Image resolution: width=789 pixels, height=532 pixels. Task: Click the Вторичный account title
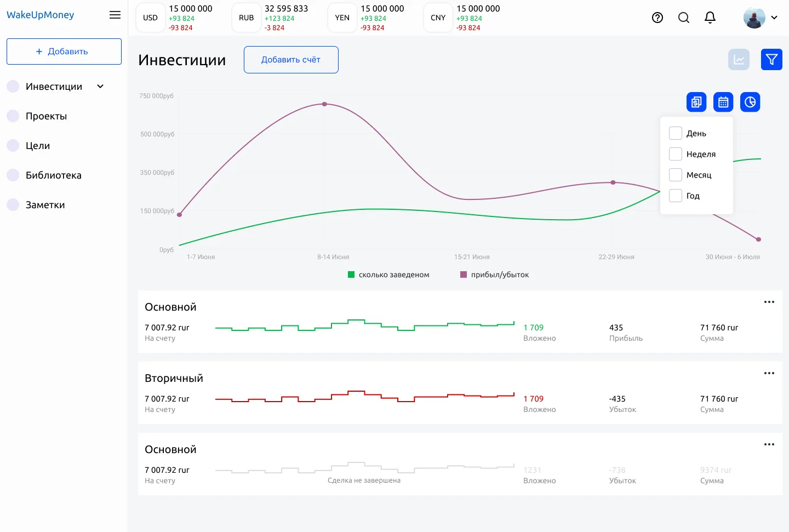(174, 378)
